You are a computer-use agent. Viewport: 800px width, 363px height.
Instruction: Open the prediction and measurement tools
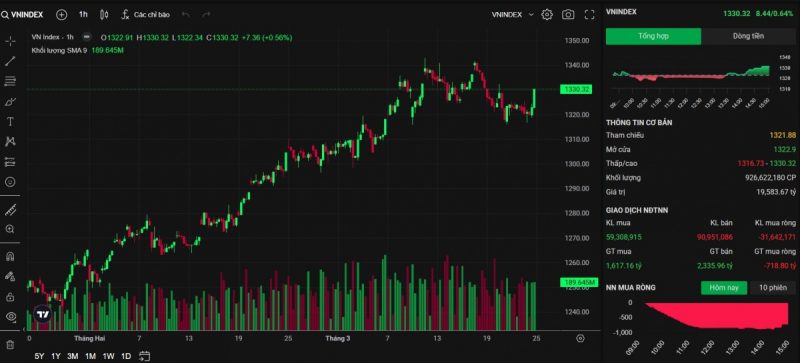pos(10,162)
